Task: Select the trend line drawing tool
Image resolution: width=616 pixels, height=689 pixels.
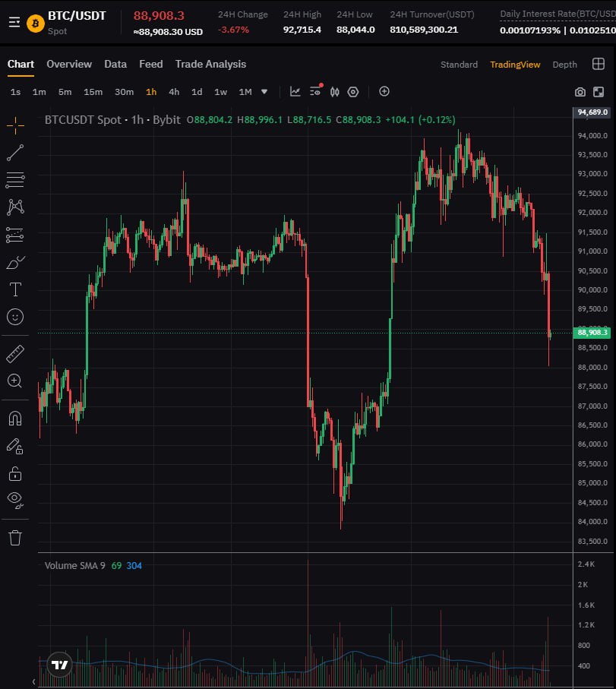Action: click(15, 153)
